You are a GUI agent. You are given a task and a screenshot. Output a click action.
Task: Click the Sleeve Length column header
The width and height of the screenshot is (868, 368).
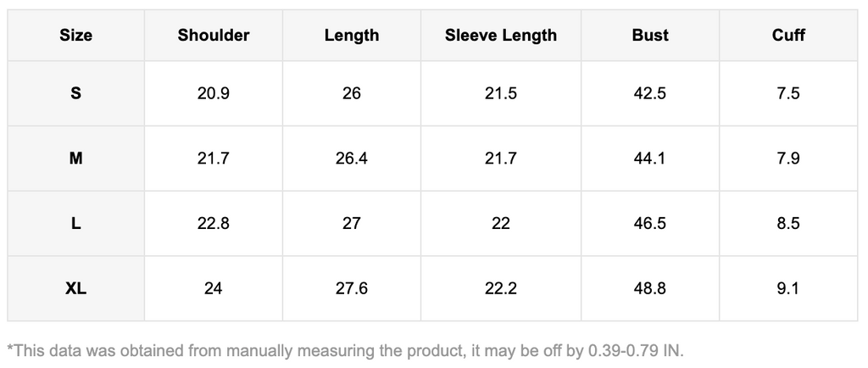(501, 36)
